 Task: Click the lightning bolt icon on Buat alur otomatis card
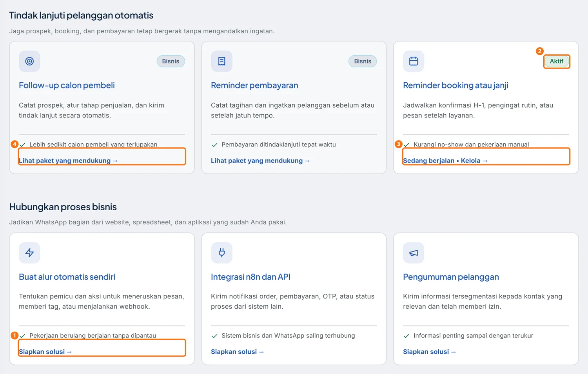29,253
